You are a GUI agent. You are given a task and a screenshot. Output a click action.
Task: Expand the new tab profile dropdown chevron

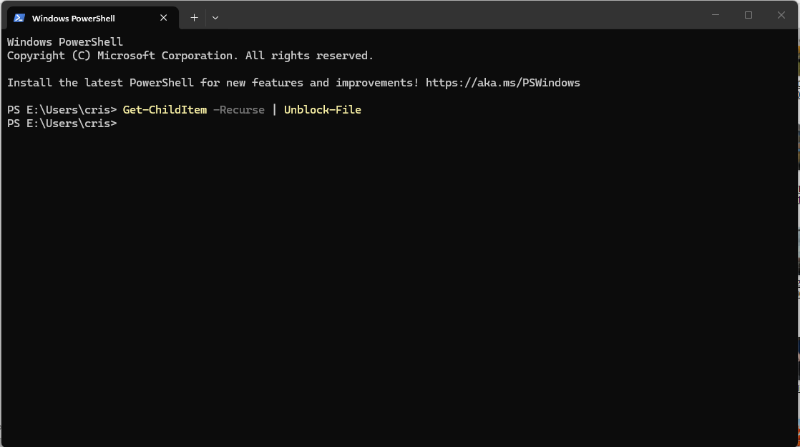[x=215, y=18]
